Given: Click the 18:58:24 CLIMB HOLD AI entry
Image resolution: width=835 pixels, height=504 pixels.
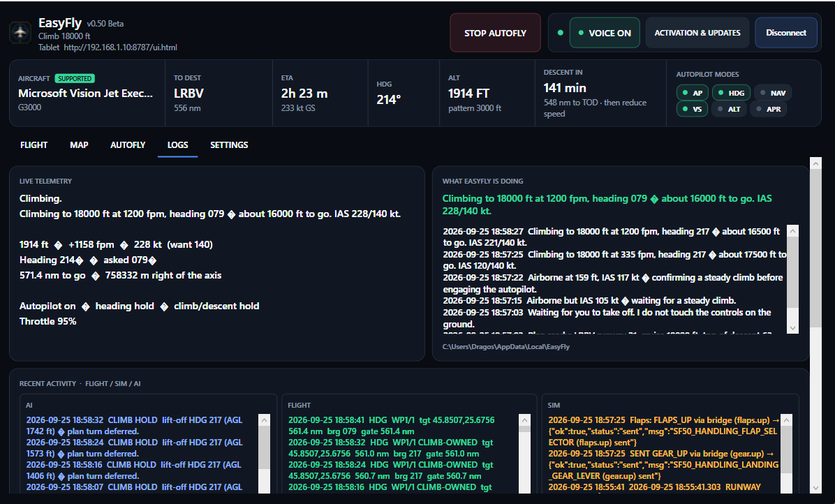Looking at the screenshot, I should coord(134,448).
